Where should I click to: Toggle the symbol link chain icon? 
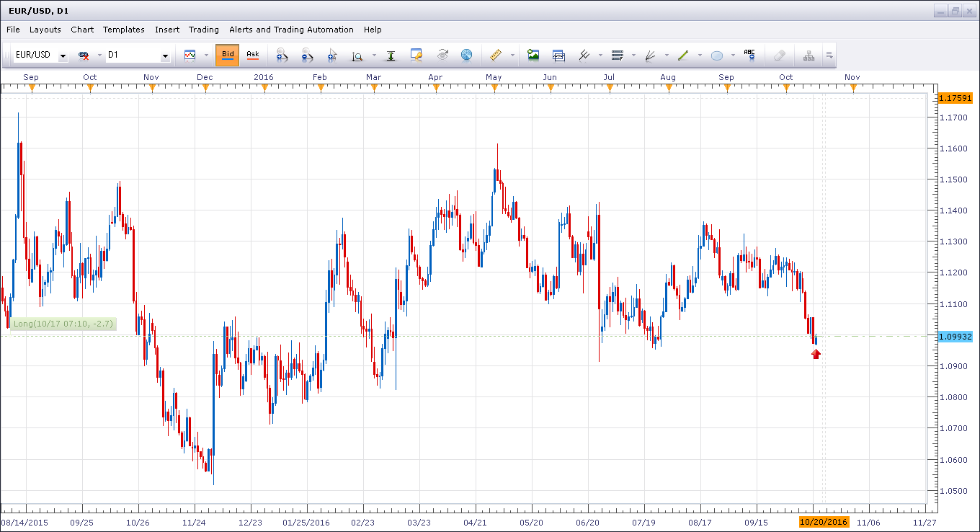84,55
